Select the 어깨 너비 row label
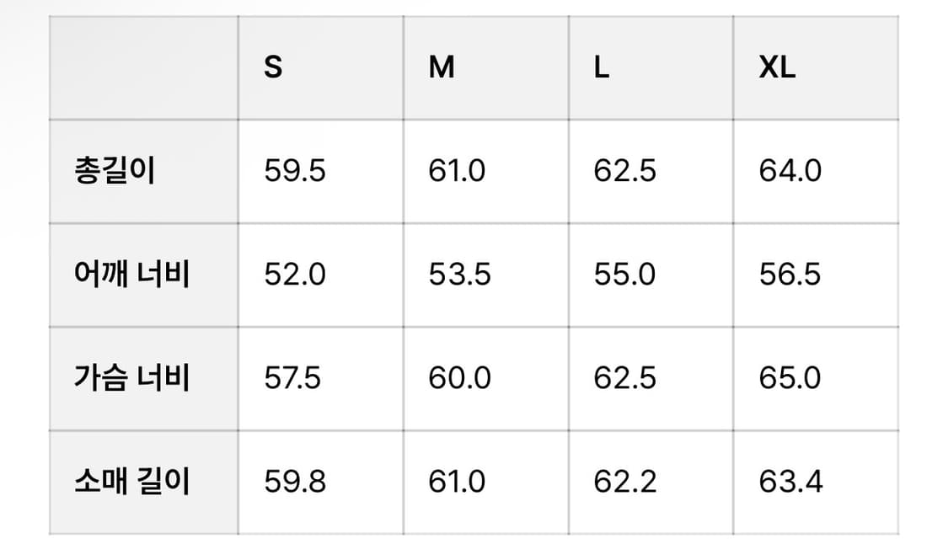This screenshot has width=948, height=560. coord(144,275)
